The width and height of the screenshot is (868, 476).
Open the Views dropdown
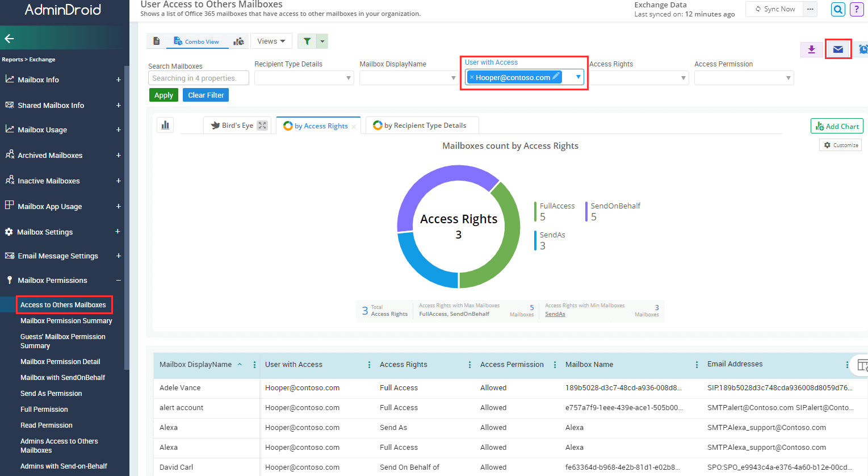(x=271, y=41)
